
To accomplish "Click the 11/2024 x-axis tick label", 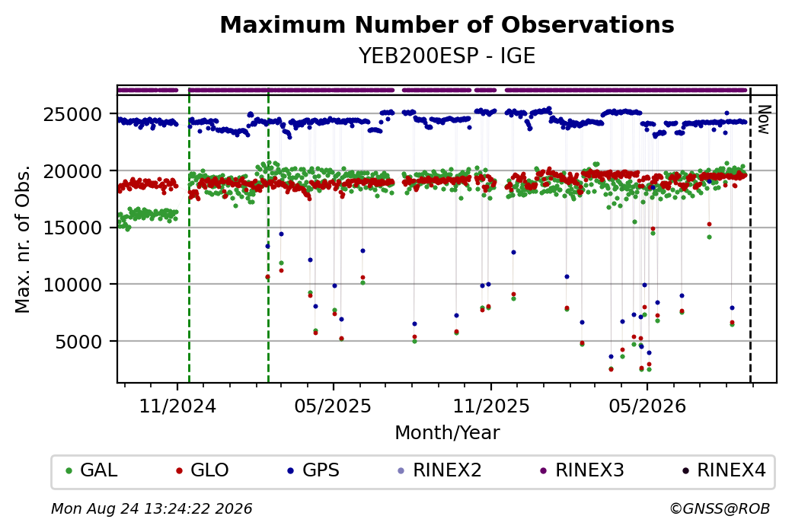I will tap(177, 406).
